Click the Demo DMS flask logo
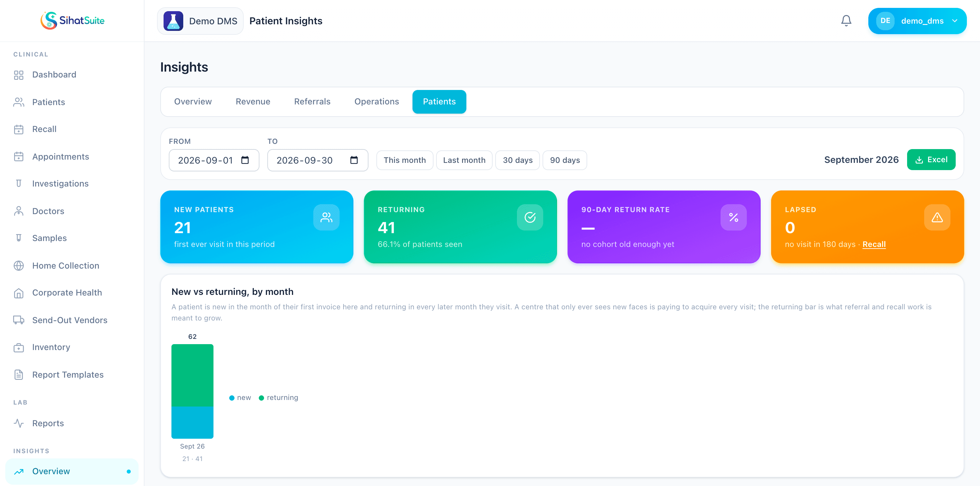The width and height of the screenshot is (980, 486). click(173, 21)
